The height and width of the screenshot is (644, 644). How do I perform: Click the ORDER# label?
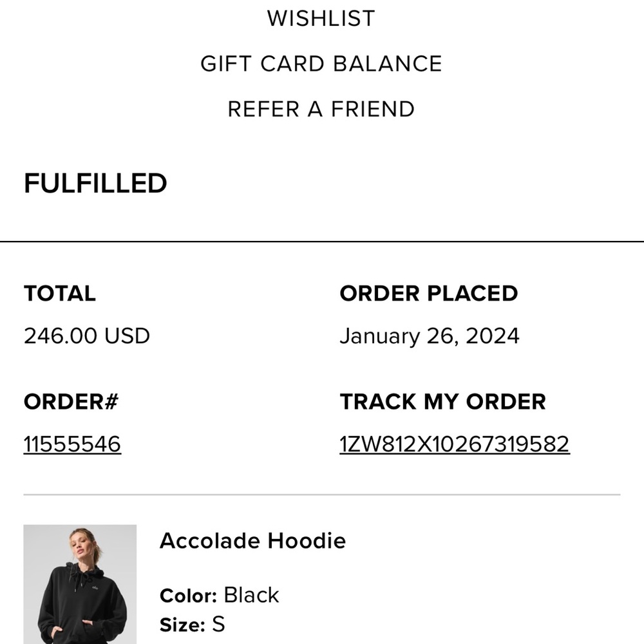click(x=71, y=402)
